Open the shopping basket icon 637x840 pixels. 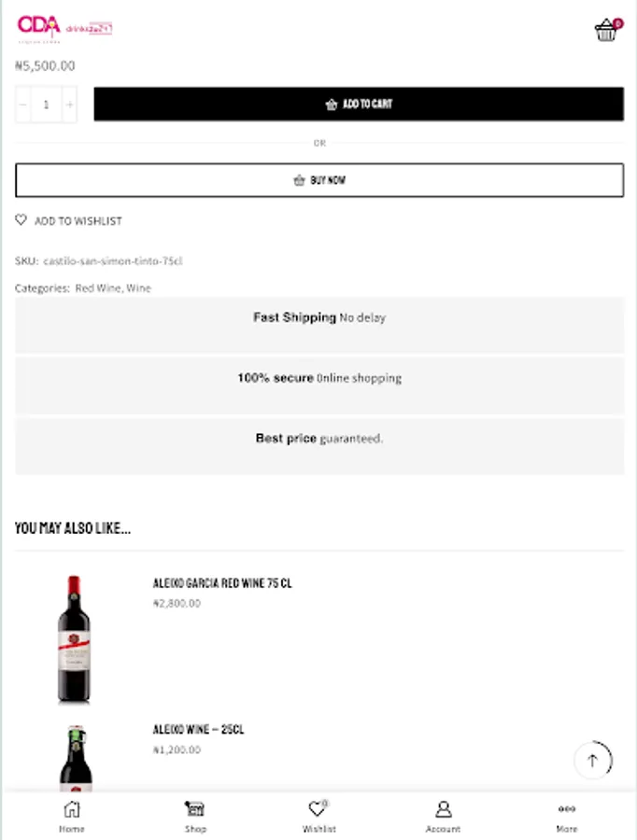606,30
